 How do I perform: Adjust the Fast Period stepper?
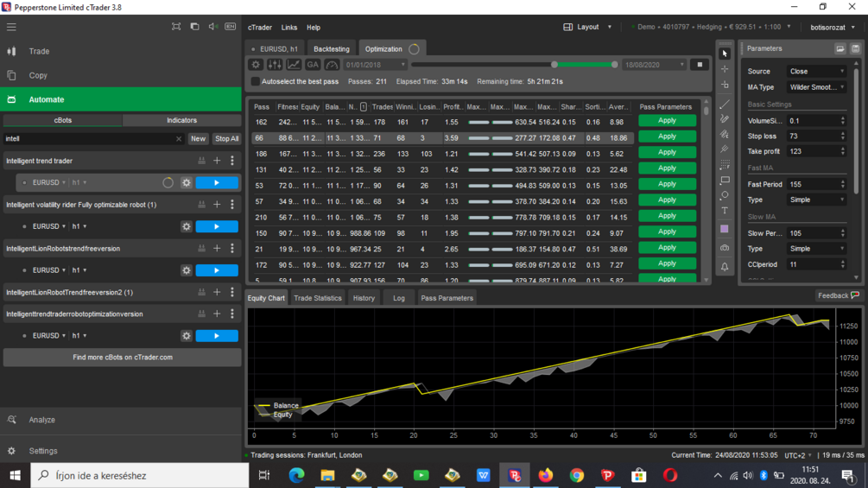click(843, 184)
